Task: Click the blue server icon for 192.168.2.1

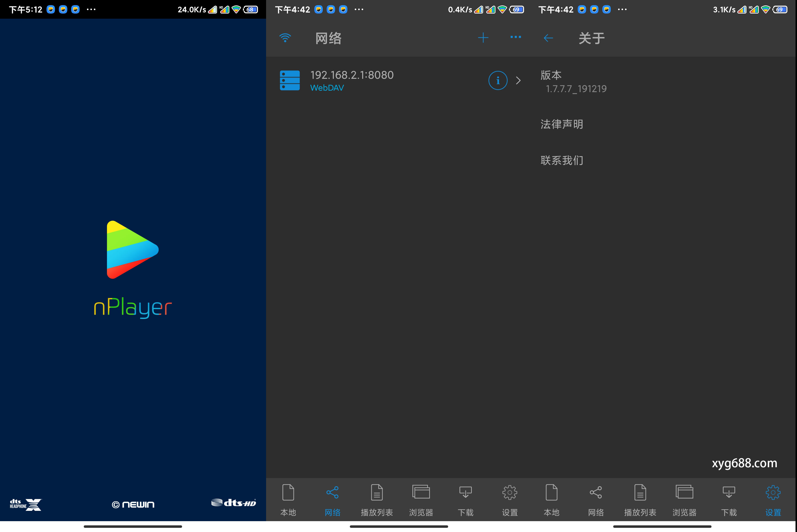Action: [x=289, y=80]
